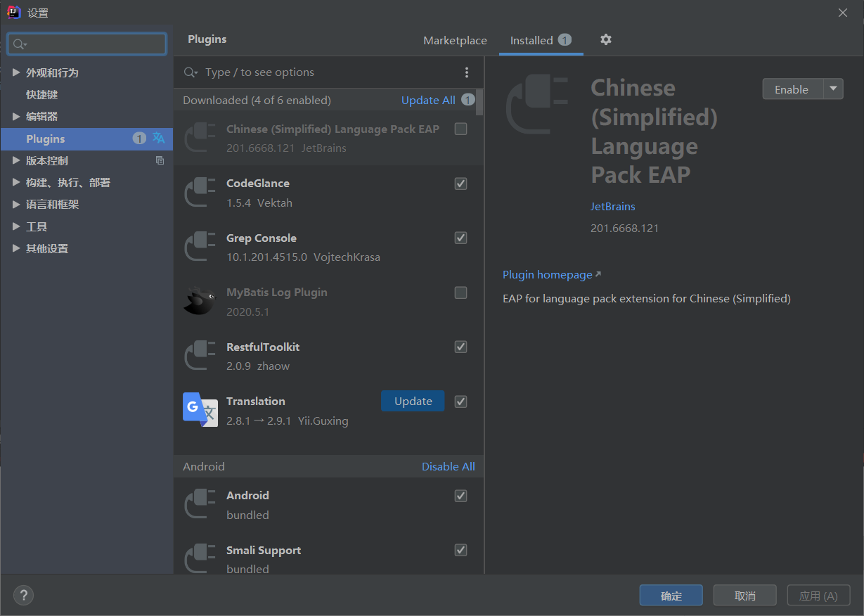Focus the settings search field

(87, 44)
